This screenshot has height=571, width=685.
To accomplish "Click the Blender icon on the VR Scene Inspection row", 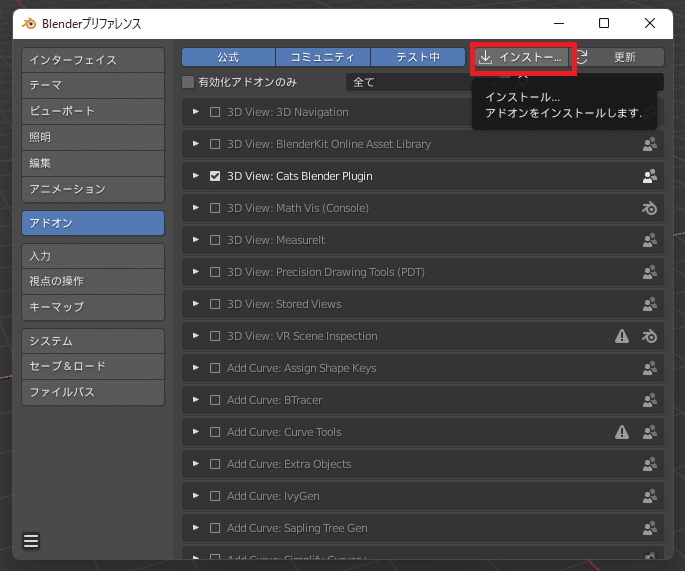I will pos(650,336).
